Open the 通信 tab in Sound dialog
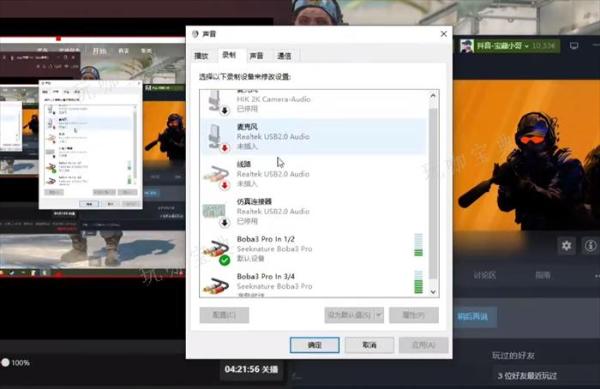600x389 pixels. tap(284, 56)
